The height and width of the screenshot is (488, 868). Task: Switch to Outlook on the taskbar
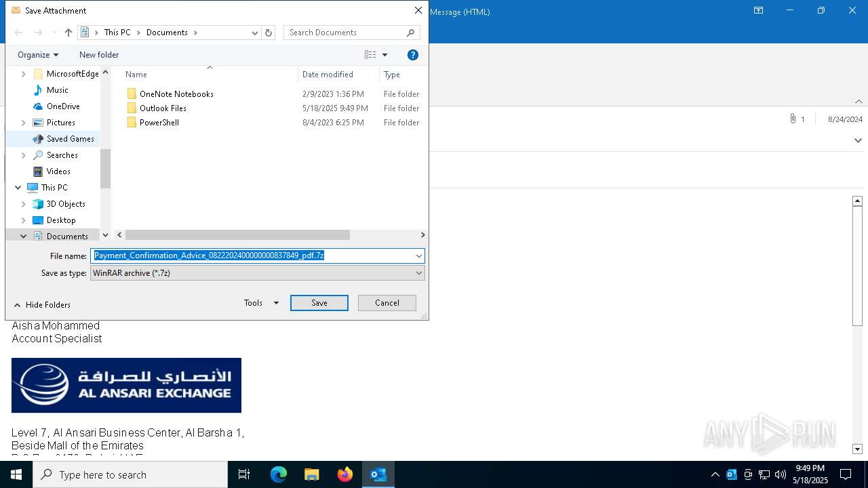click(x=378, y=474)
